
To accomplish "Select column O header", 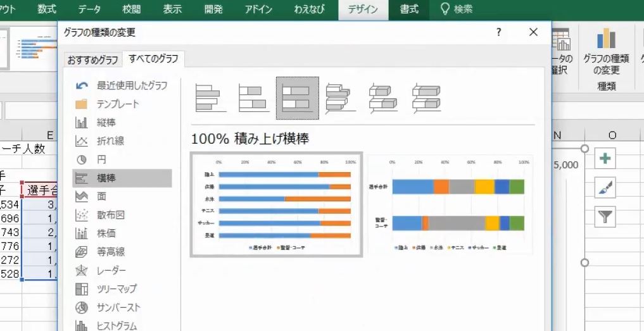I will [x=612, y=135].
